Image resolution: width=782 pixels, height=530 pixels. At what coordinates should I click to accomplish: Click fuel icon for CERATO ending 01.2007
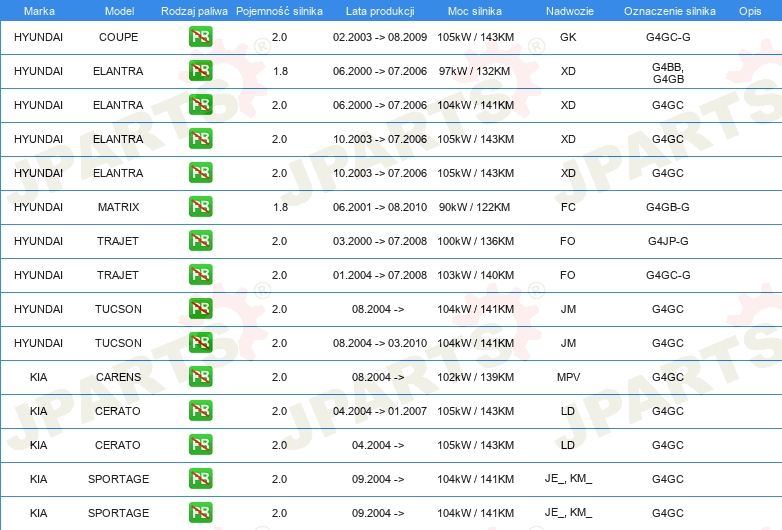click(200, 411)
